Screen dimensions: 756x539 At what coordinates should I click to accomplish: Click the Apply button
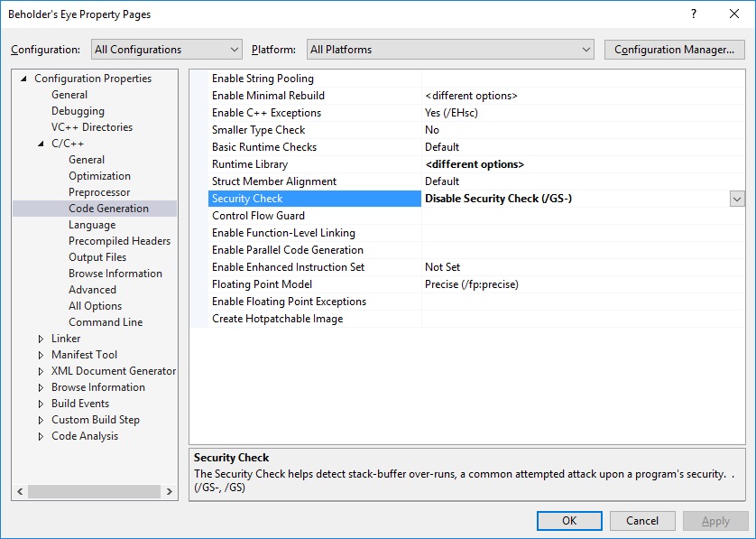coord(715,521)
